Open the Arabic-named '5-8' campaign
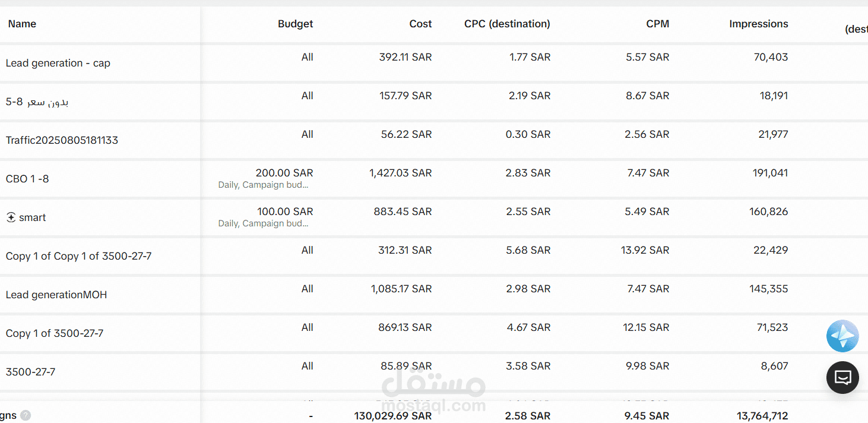The width and height of the screenshot is (868, 423). coord(37,102)
